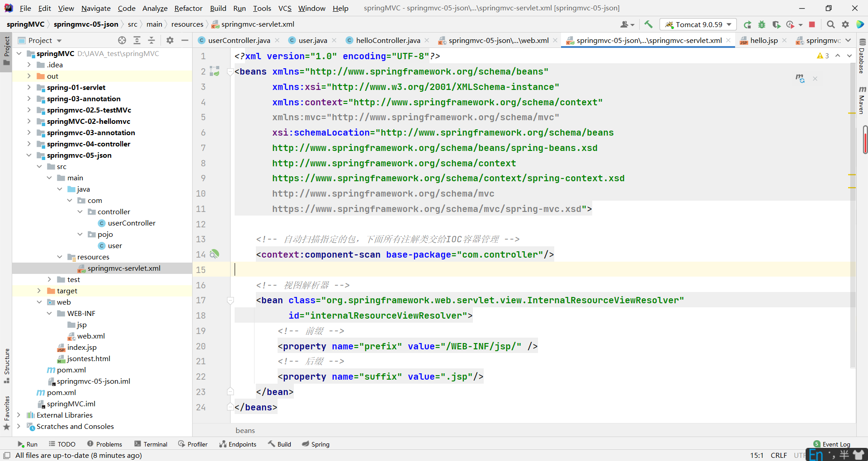
Task: Click the resources breadcrumb in navigation bar
Action: point(187,24)
